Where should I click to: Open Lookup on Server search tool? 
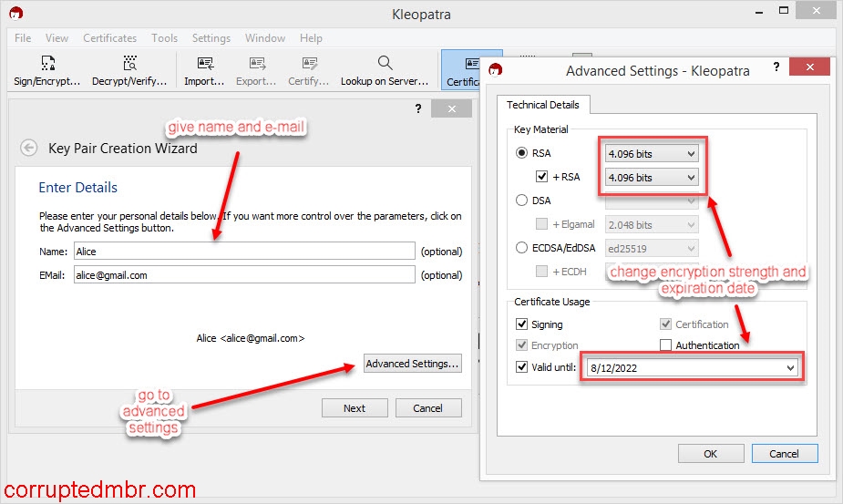385,70
